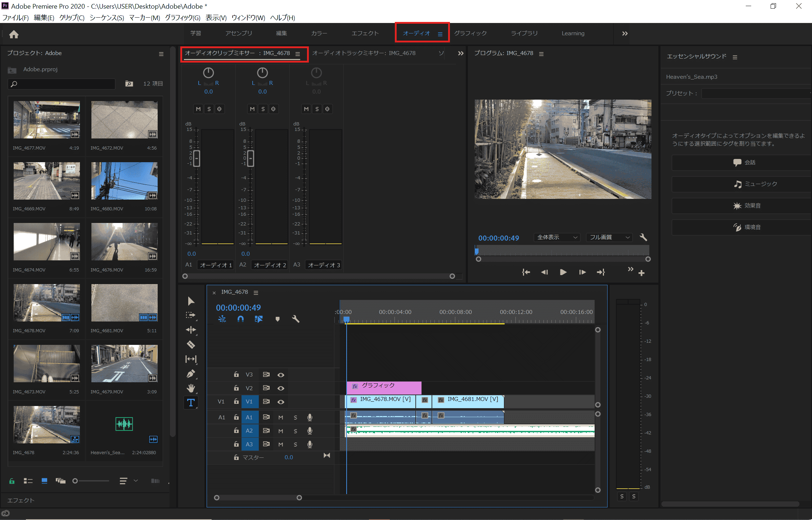Open Creative Cloud status icon
This screenshot has width=812, height=520.
click(x=5, y=514)
